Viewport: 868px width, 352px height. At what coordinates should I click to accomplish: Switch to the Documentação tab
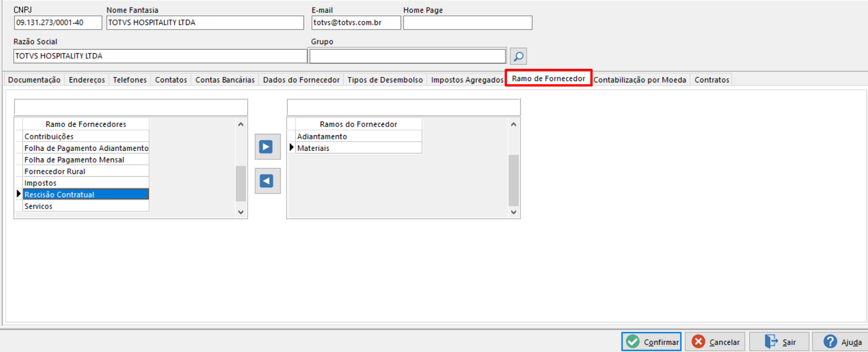(34, 80)
